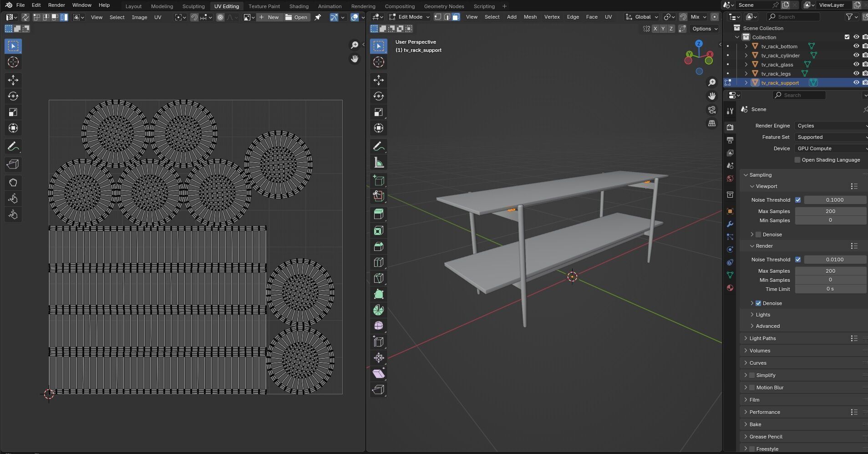Select the Loop Cut tool
The width and height of the screenshot is (868, 454).
pos(379,262)
